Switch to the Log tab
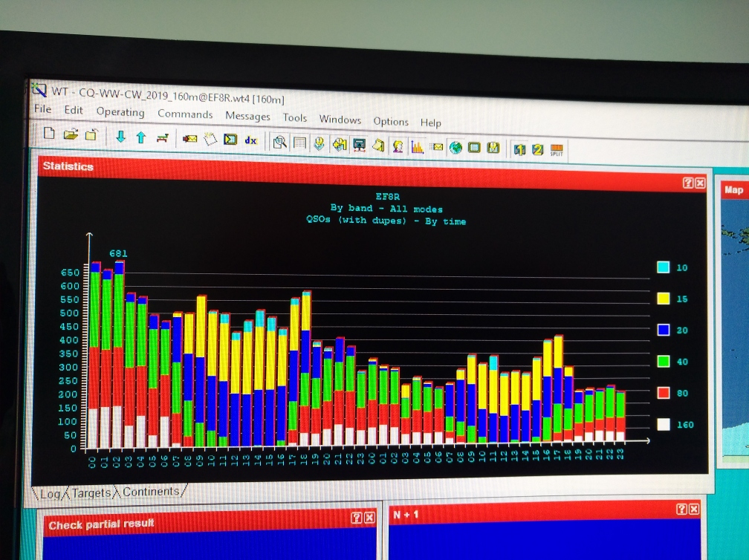Screen dimensions: 749x560 (51, 493)
